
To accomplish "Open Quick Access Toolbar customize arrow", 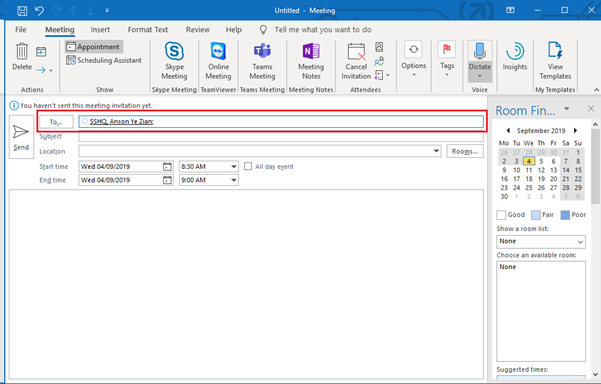I will pyautogui.click(x=107, y=11).
